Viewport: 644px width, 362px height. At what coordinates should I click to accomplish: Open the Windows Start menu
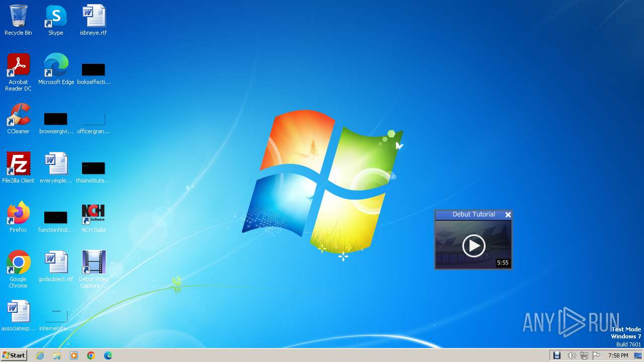coord(14,355)
